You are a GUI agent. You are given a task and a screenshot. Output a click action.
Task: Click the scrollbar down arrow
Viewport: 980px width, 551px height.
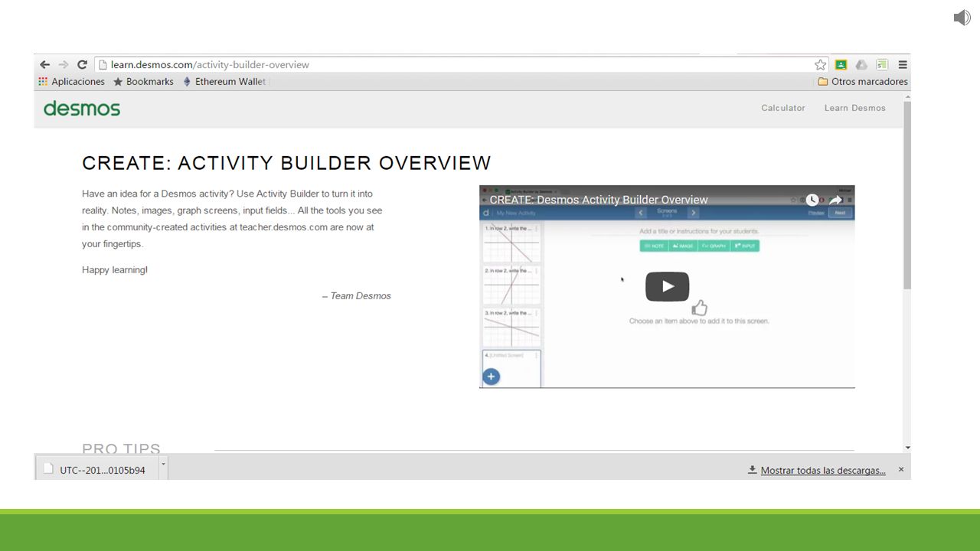click(907, 448)
